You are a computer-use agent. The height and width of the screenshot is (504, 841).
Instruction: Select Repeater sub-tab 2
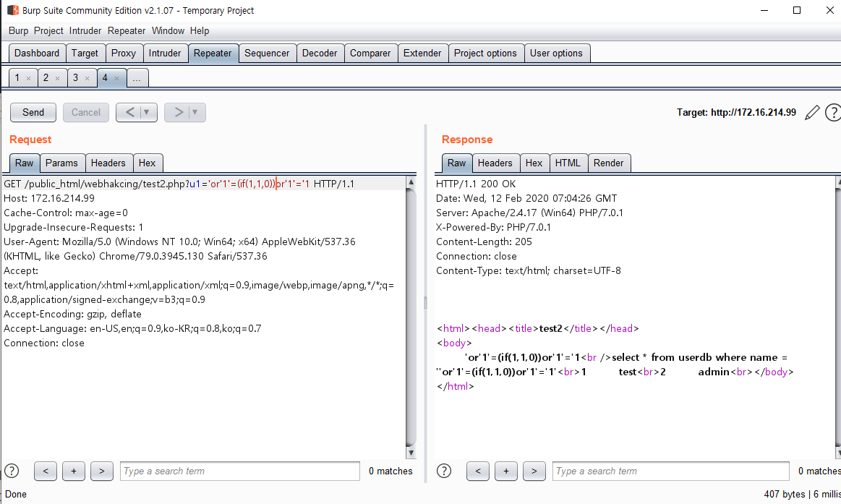click(46, 78)
